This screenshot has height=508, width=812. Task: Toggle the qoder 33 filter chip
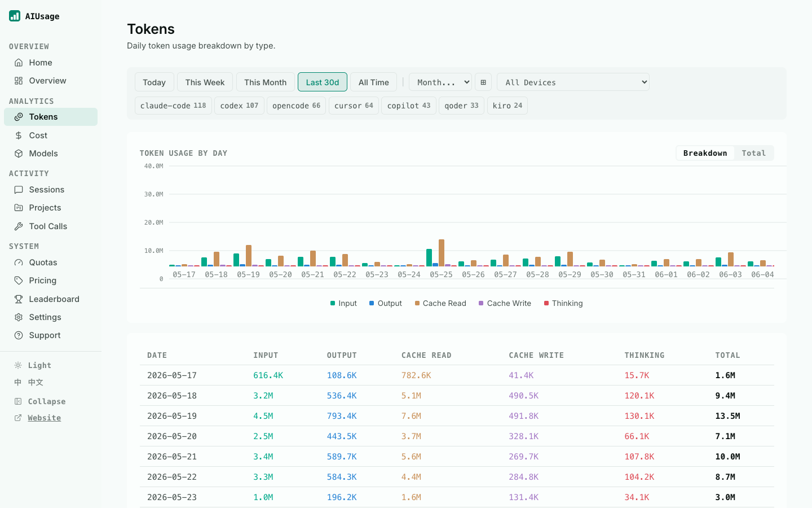[x=461, y=106]
